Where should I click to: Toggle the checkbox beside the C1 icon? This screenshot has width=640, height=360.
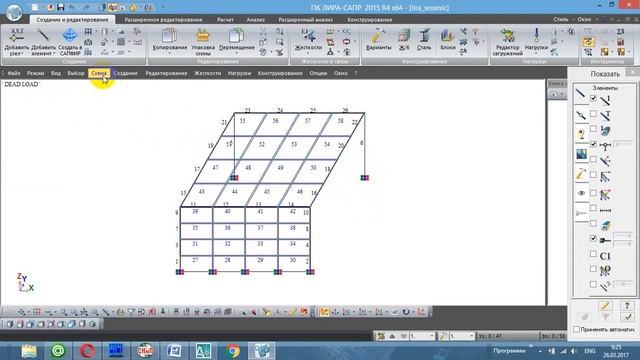593,254
